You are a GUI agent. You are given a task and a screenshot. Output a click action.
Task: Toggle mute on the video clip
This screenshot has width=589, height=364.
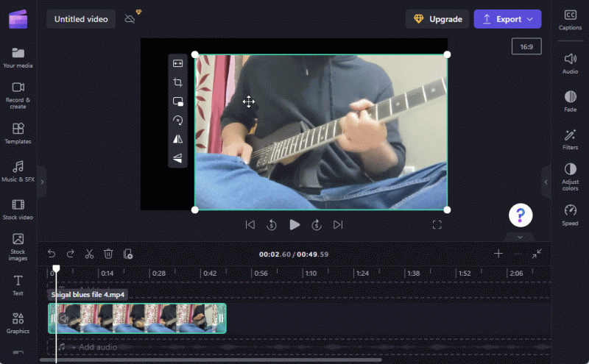[64, 318]
